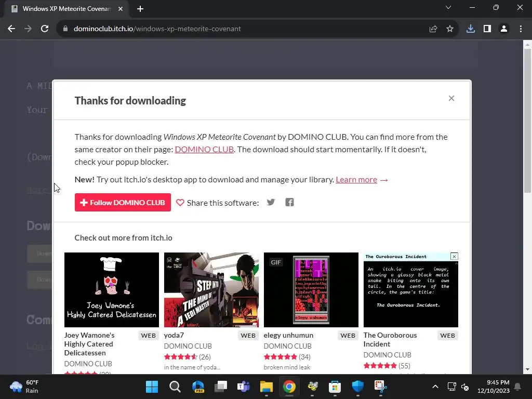Screen dimensions: 532x399
Task: Open the yoda7 game thumbnail
Action: (x=211, y=290)
